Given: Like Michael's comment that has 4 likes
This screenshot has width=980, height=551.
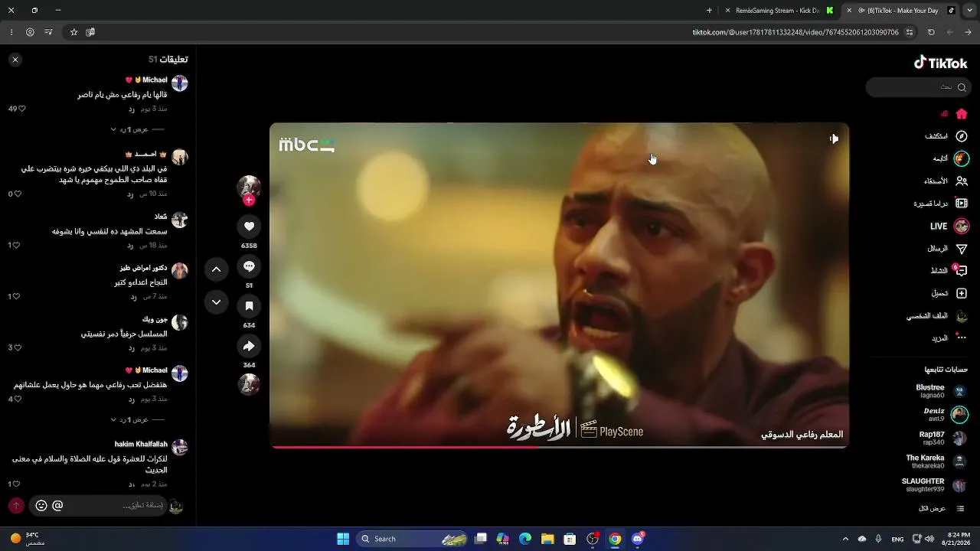Looking at the screenshot, I should [x=18, y=399].
